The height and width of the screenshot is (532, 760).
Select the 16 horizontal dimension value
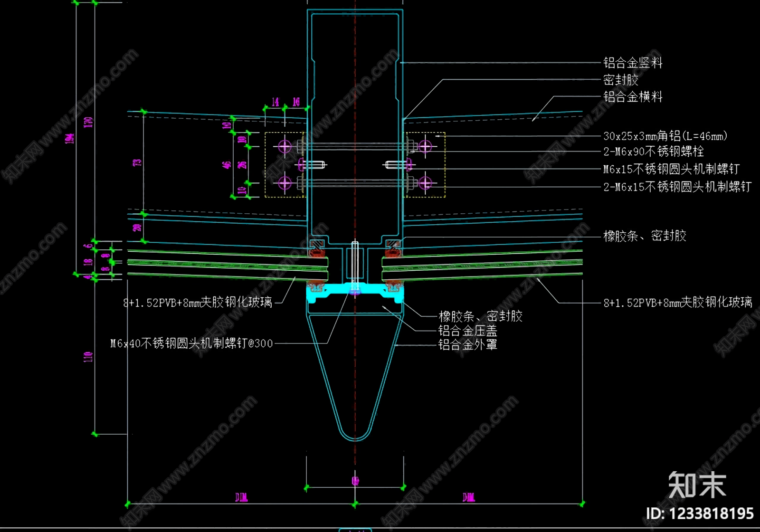click(296, 102)
